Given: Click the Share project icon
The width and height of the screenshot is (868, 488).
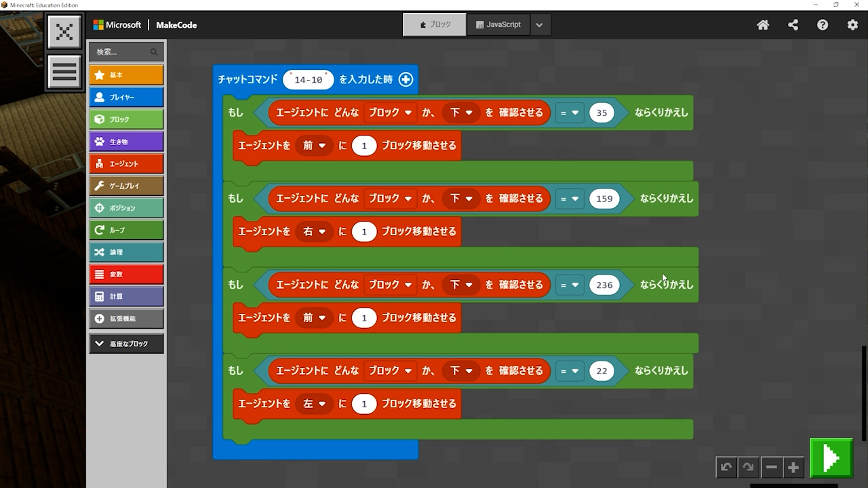Looking at the screenshot, I should pyautogui.click(x=793, y=25).
